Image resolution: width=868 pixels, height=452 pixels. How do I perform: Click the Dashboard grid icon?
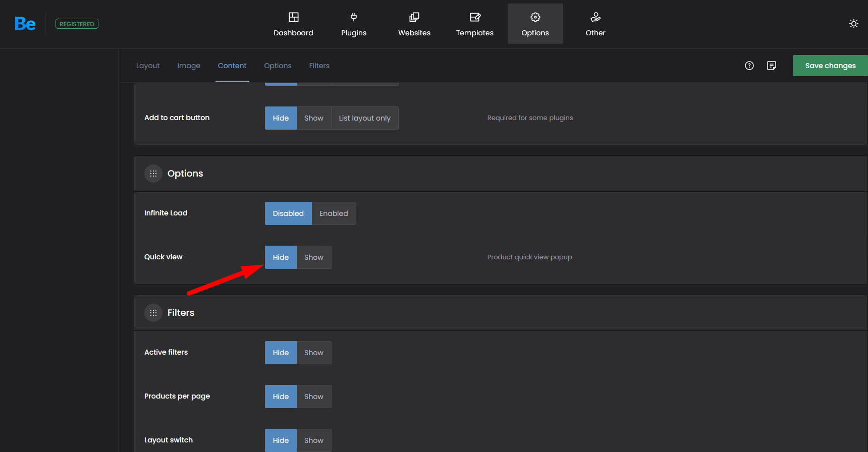(x=293, y=17)
